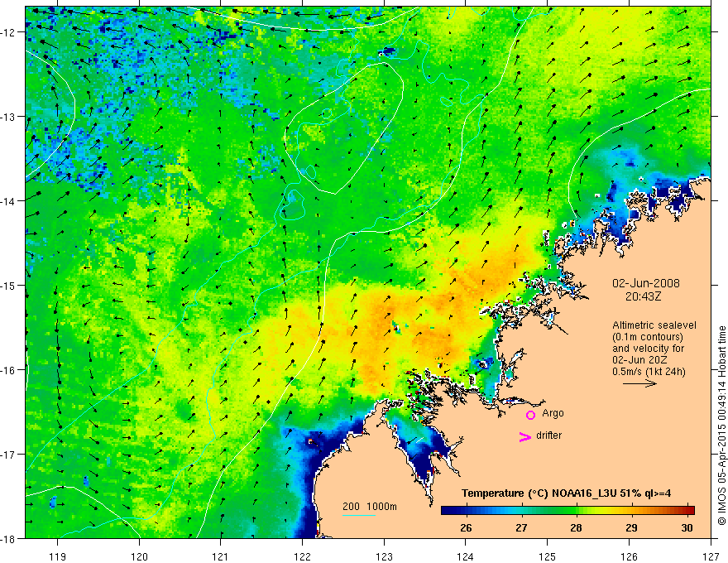Click latitude axis label -16
The height and width of the screenshot is (563, 728).
coord(8,370)
